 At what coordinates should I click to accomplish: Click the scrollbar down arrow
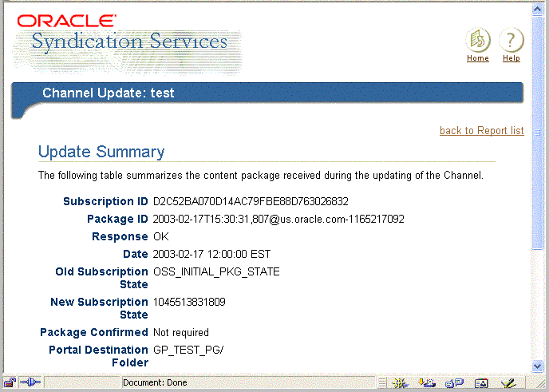pos(537,366)
